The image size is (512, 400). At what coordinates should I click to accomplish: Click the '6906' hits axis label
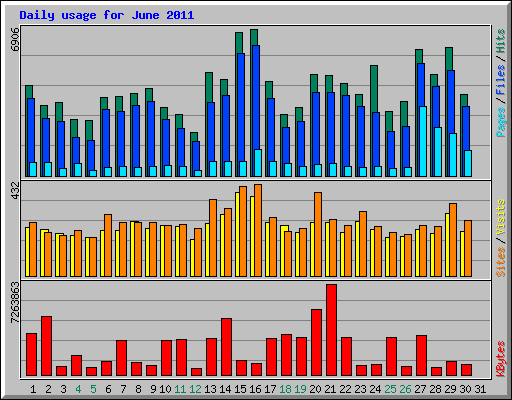[x=15, y=40]
